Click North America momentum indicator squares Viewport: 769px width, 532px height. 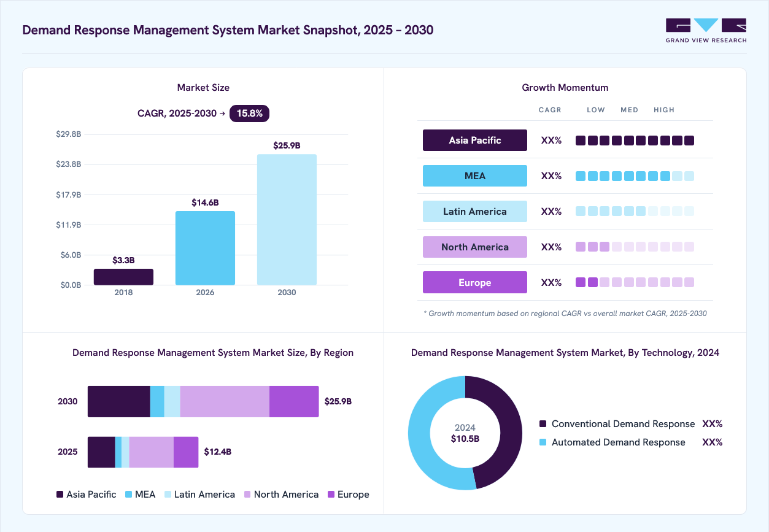coord(635,247)
